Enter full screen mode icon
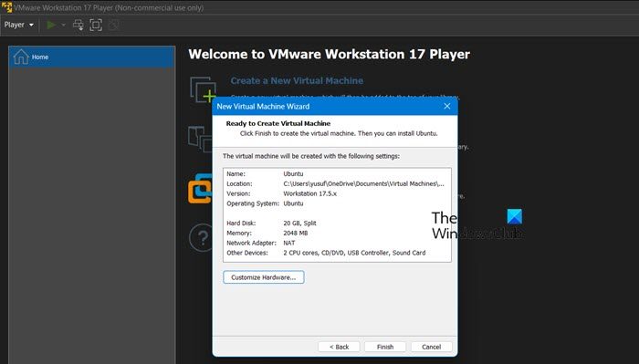The image size is (639, 364). pyautogui.click(x=96, y=25)
